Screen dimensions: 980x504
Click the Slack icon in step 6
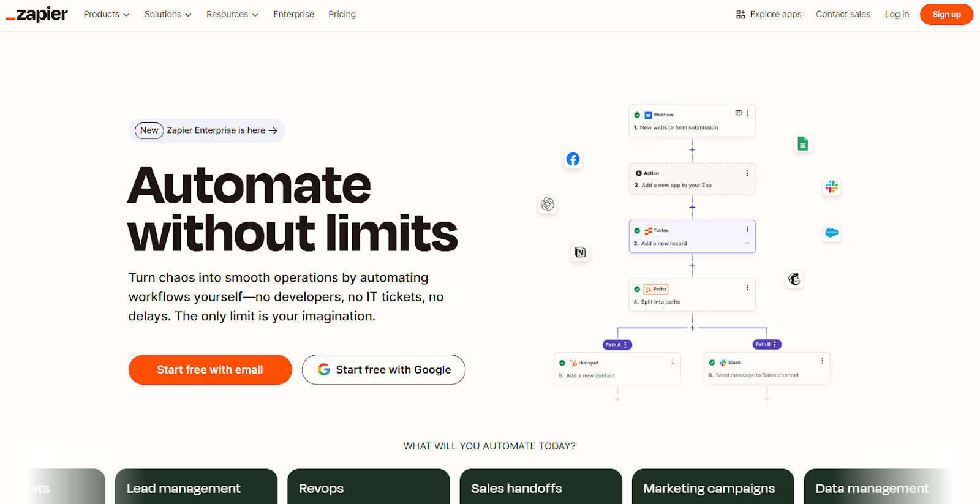723,363
